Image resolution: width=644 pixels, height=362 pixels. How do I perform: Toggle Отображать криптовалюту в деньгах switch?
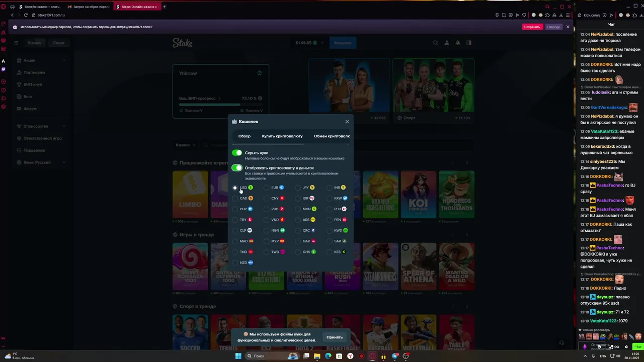[x=237, y=168]
